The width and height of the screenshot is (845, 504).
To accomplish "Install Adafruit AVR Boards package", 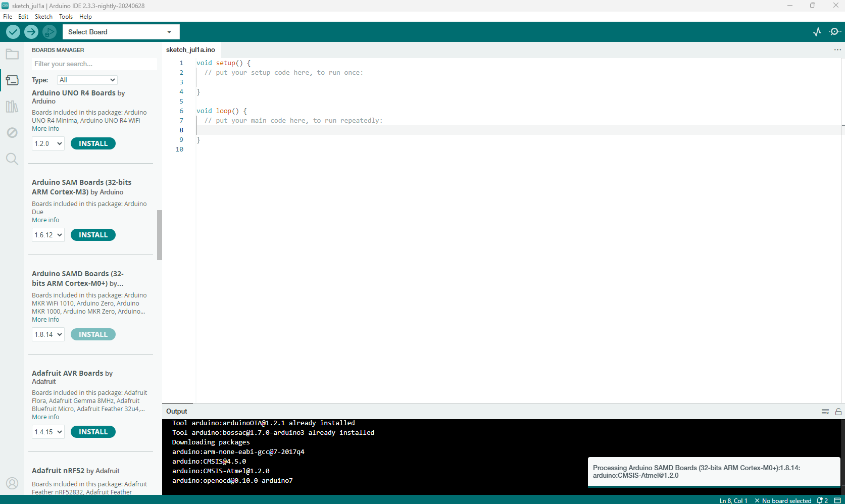I will 93,432.
